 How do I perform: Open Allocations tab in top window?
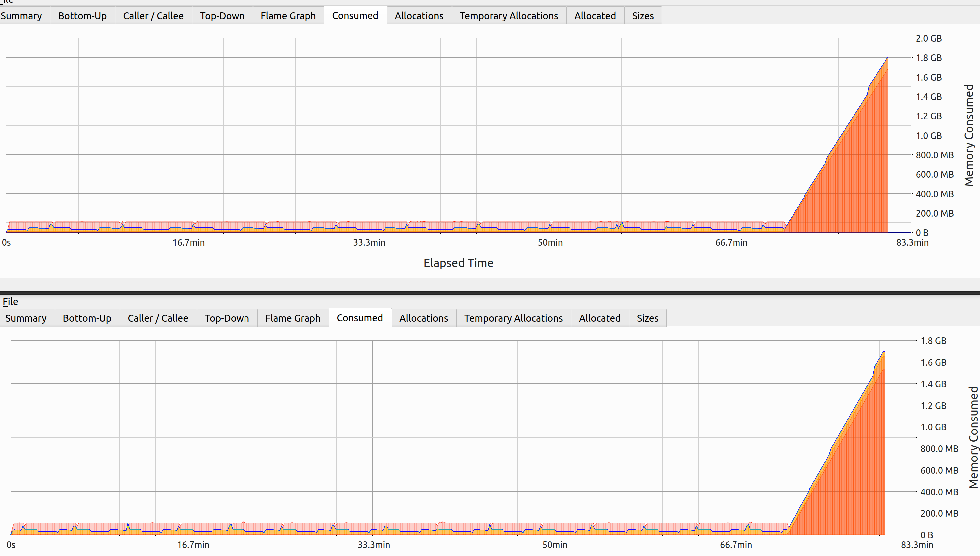[x=419, y=16]
